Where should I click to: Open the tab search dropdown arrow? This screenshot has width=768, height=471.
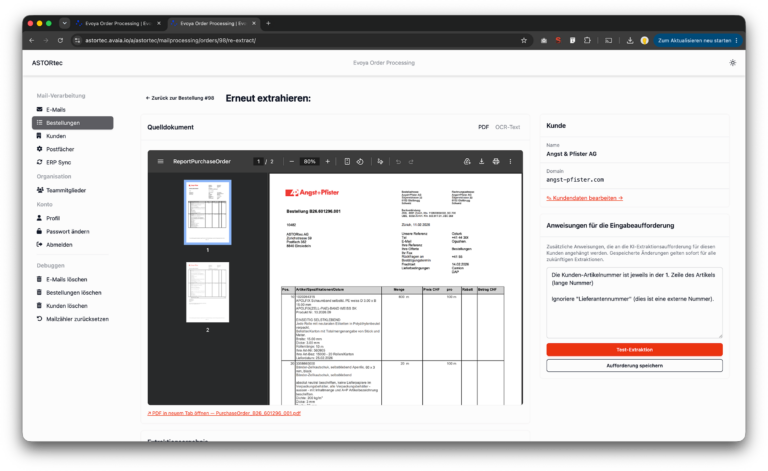click(64, 23)
